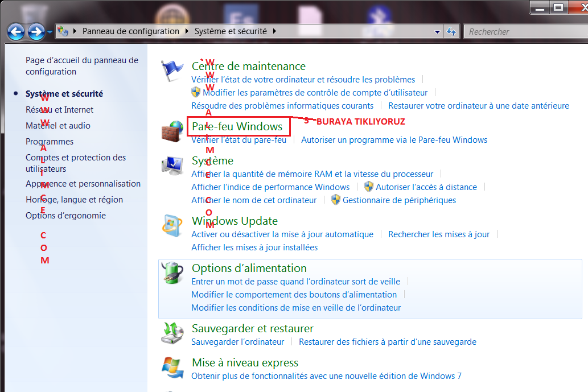This screenshot has height=392, width=588.
Task: Open Centre de maintenance heading
Action: (x=249, y=67)
